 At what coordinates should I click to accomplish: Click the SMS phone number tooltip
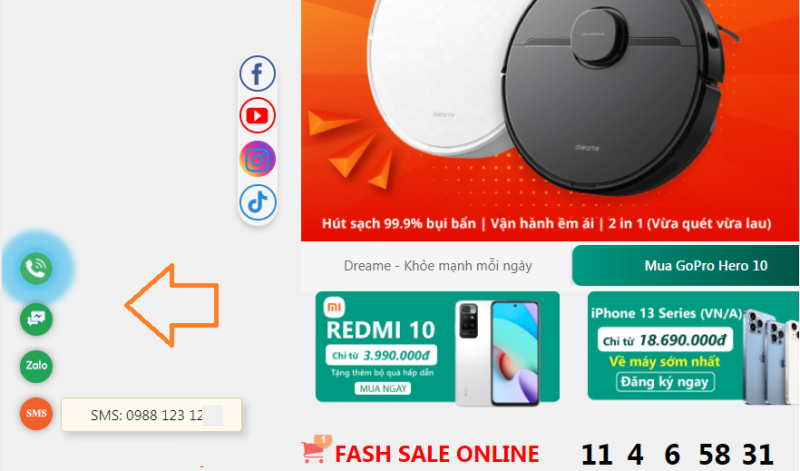[152, 415]
